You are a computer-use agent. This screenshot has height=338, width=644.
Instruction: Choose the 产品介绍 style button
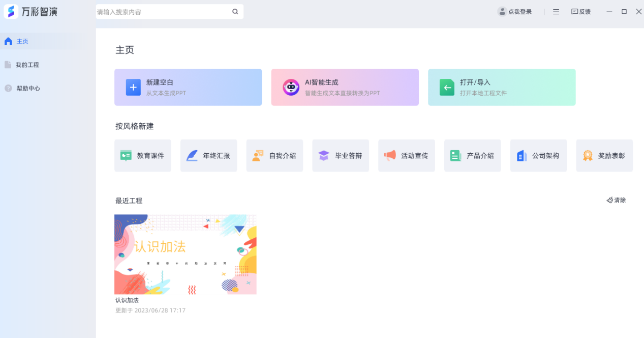pos(473,156)
